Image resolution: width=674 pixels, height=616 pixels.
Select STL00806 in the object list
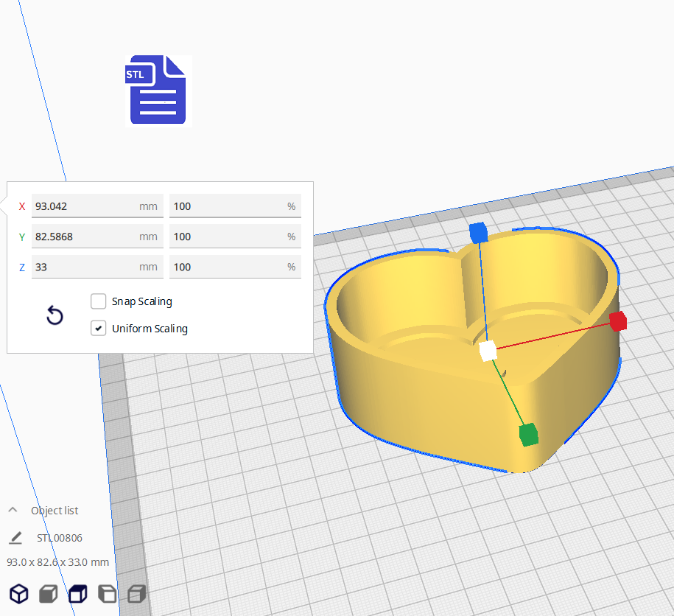tap(59, 538)
